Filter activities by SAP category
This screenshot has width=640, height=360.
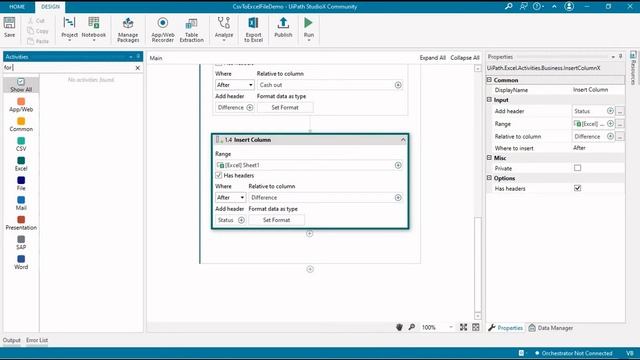(x=21, y=242)
